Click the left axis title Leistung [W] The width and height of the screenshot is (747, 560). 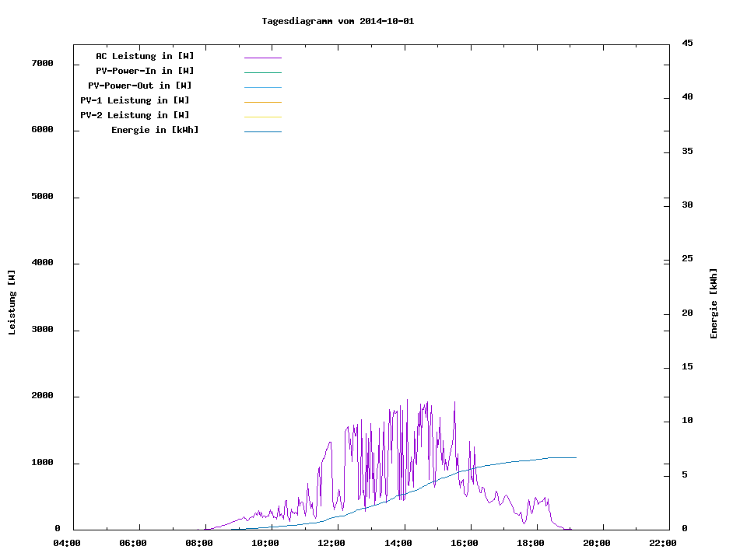[12, 303]
